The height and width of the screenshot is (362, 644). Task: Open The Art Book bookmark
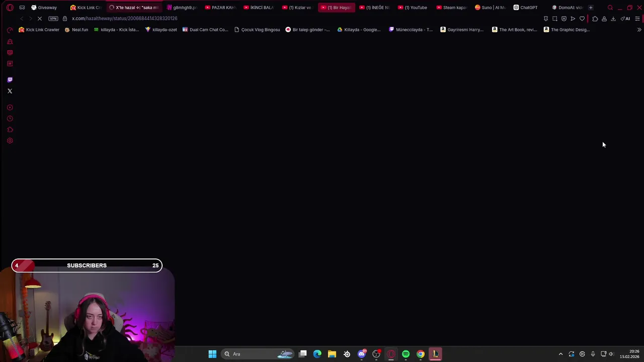coord(514,30)
